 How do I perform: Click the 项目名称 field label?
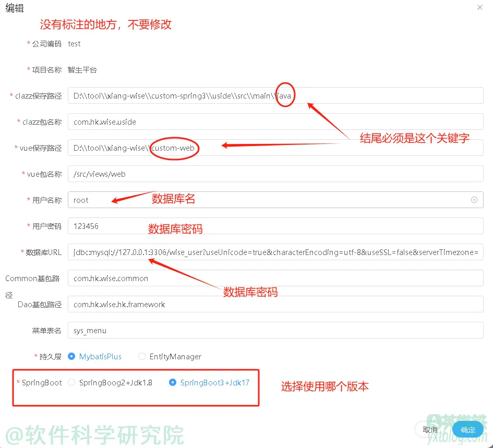pos(46,70)
